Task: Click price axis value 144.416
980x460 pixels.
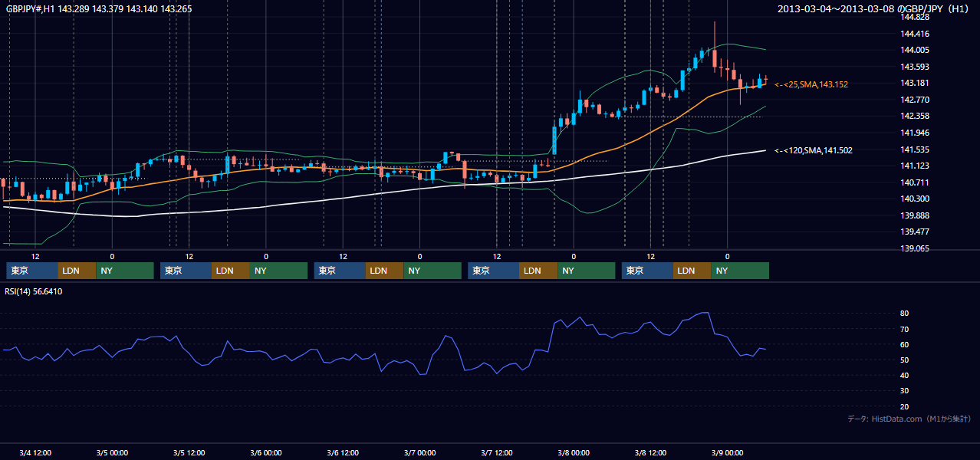Action: tap(916, 34)
